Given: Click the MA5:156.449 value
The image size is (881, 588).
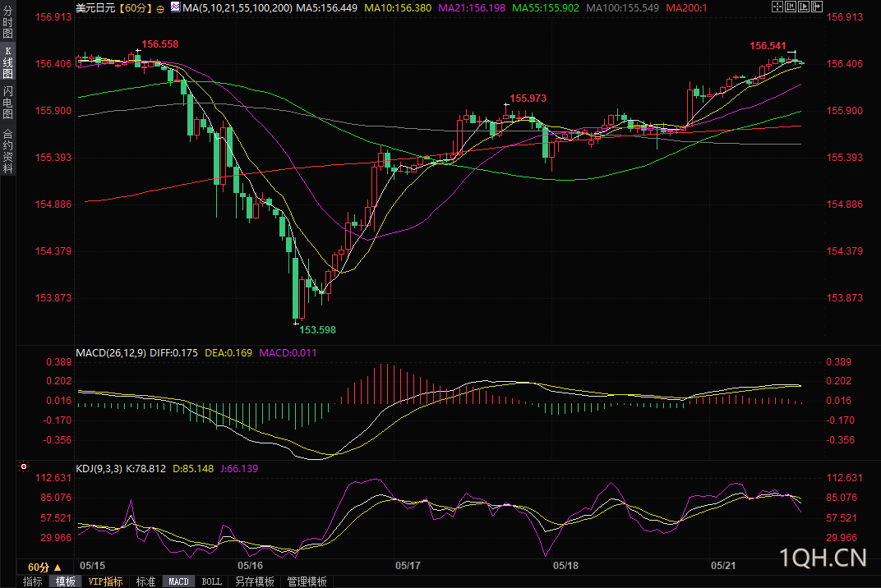Looking at the screenshot, I should pyautogui.click(x=326, y=8).
